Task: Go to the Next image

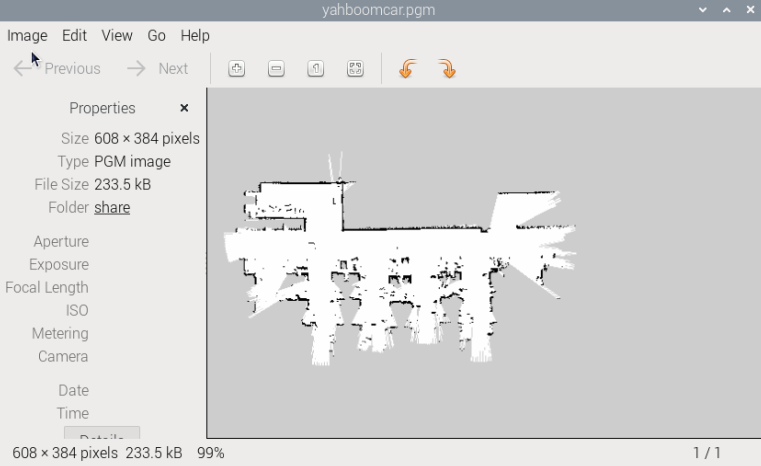Action: (x=158, y=69)
